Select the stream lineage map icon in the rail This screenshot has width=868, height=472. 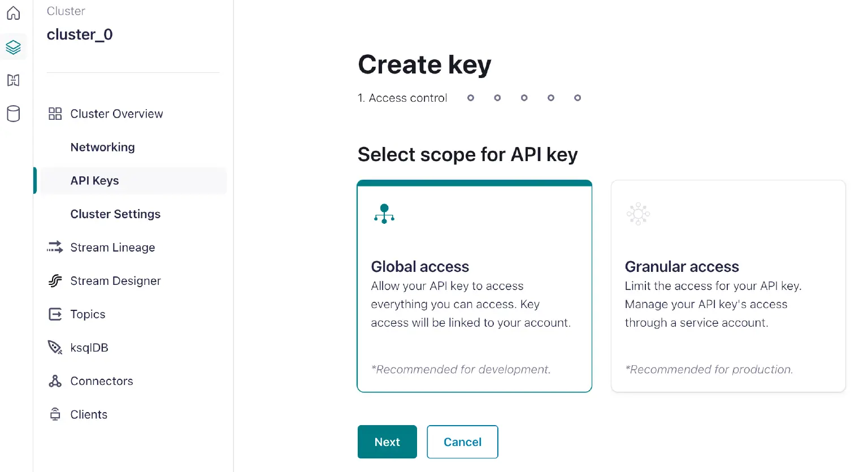(x=13, y=80)
